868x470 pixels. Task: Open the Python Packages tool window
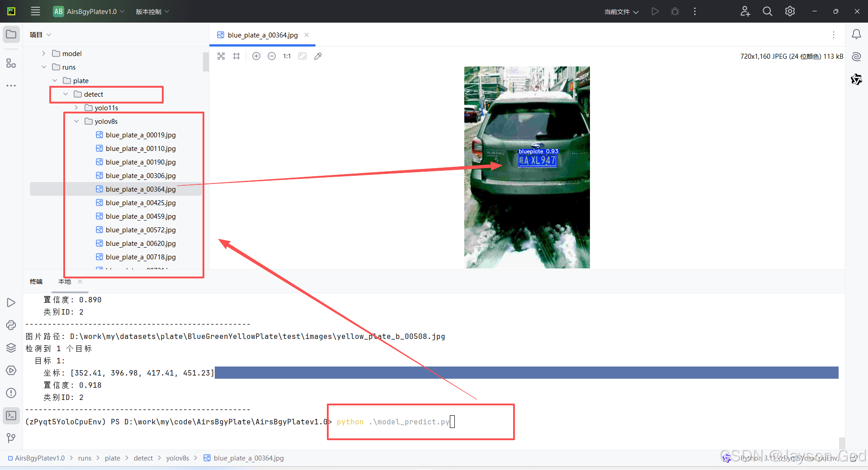(x=11, y=348)
